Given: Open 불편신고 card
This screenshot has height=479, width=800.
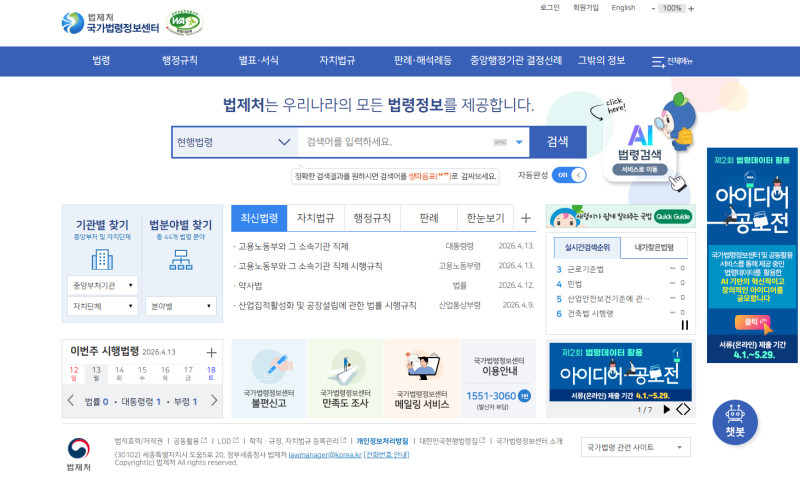Looking at the screenshot, I should 269,379.
